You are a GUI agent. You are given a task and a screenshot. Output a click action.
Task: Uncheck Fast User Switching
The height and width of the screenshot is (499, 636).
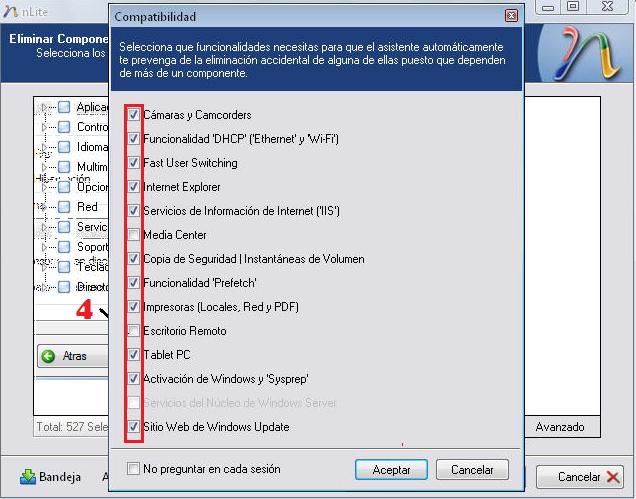(134, 163)
